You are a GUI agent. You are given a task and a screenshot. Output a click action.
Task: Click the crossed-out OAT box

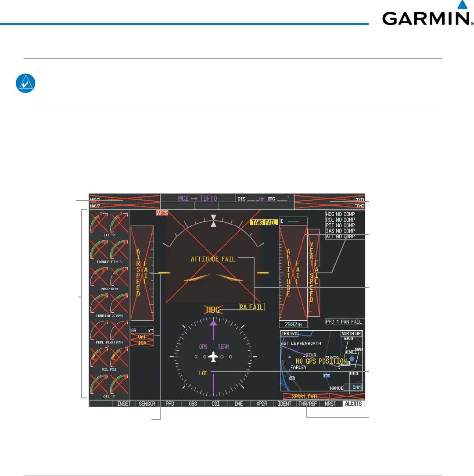click(142, 336)
